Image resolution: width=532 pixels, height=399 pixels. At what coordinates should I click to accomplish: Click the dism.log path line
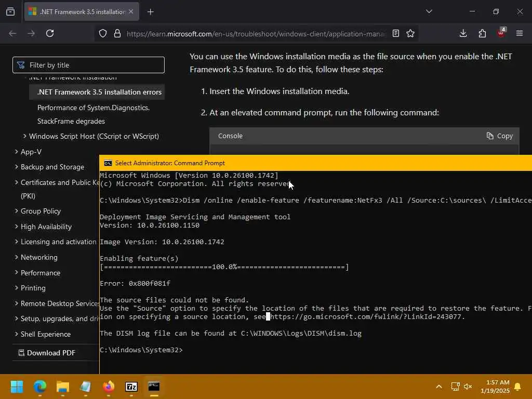(x=231, y=333)
